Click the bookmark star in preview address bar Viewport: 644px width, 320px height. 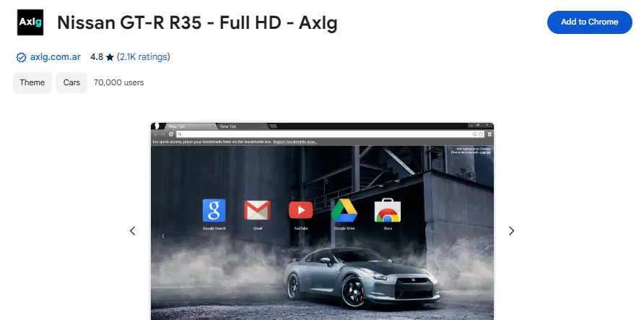(481, 134)
